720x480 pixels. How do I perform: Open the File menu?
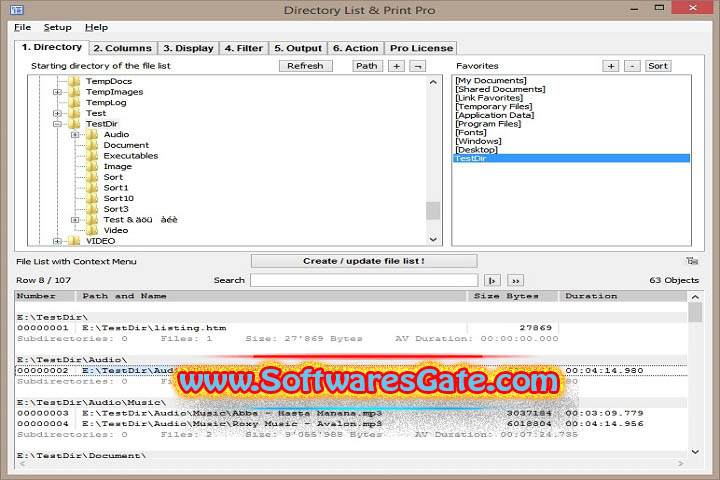pyautogui.click(x=22, y=28)
